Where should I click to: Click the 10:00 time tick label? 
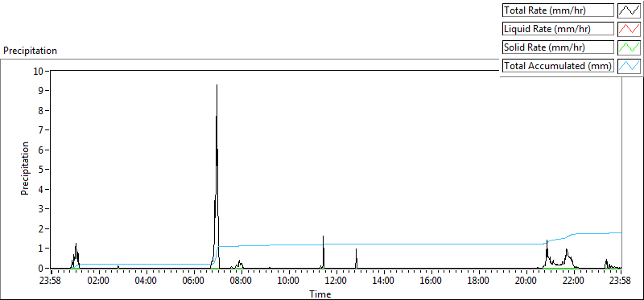coord(288,282)
